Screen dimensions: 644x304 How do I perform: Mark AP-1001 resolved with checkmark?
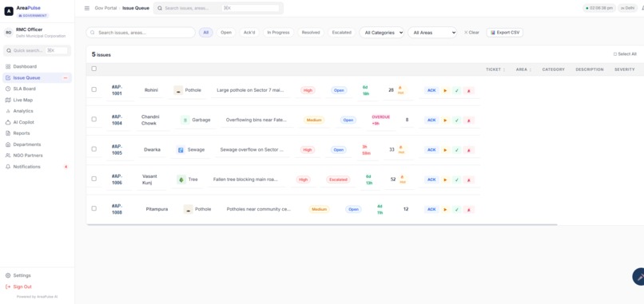pos(457,90)
